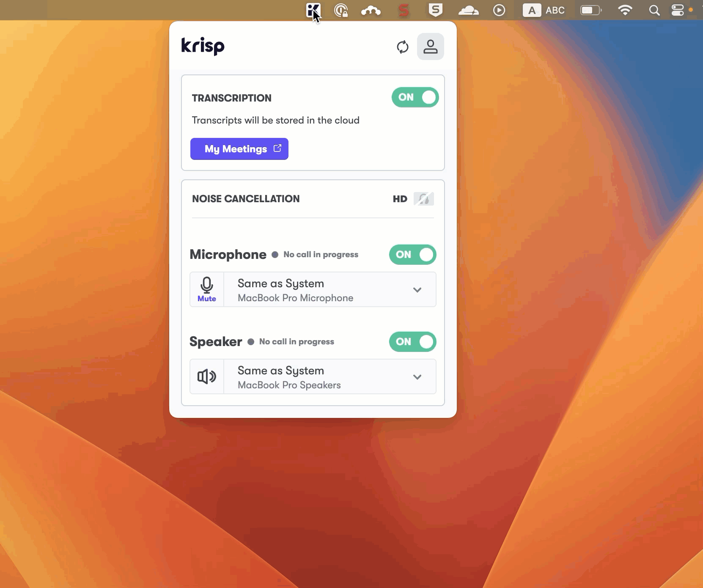The height and width of the screenshot is (588, 703).
Task: Click Speaker 'No call in progress' status
Action: [x=297, y=342]
